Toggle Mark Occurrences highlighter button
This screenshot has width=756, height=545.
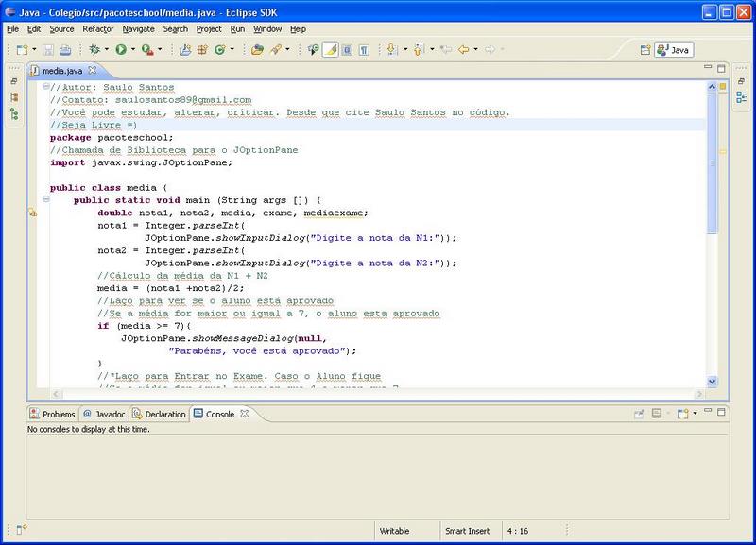330,50
